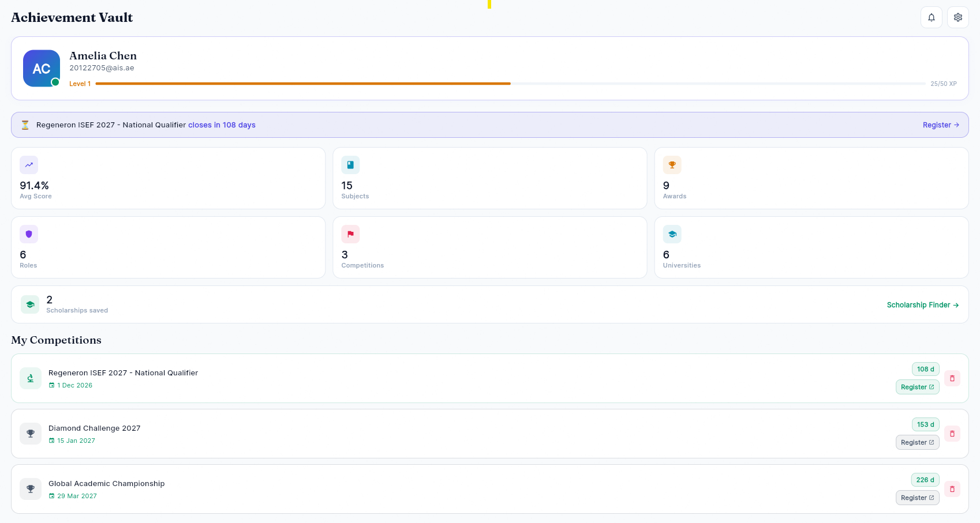
Task: Click the Competitions flag icon
Action: tap(350, 234)
